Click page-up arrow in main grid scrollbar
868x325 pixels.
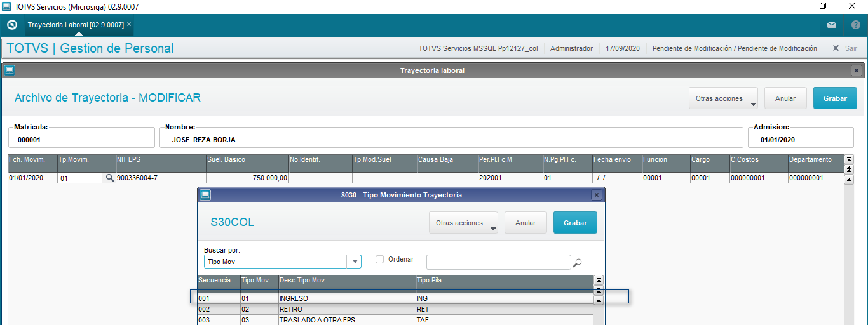coord(850,169)
